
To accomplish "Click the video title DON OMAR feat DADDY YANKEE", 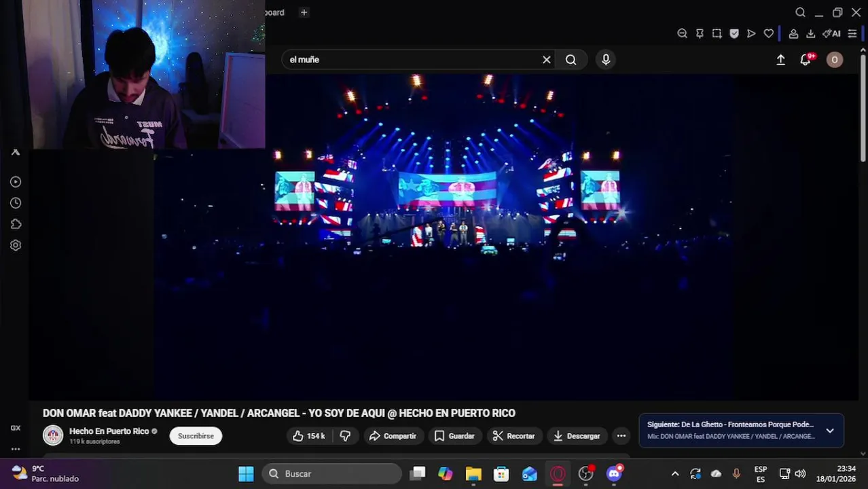I will click(278, 413).
